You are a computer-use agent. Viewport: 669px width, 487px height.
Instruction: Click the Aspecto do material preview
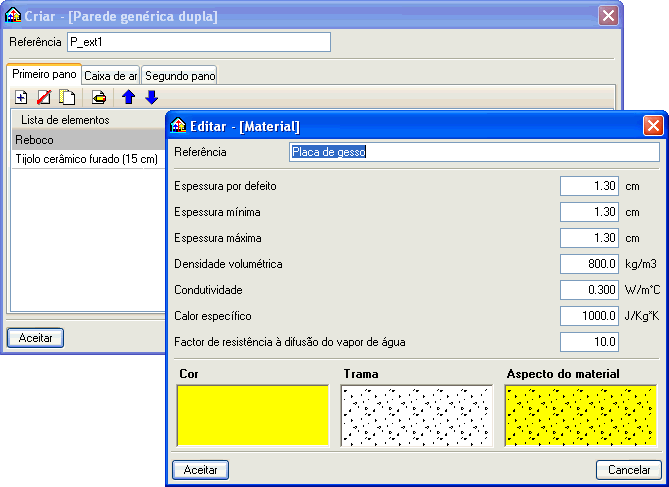point(581,416)
